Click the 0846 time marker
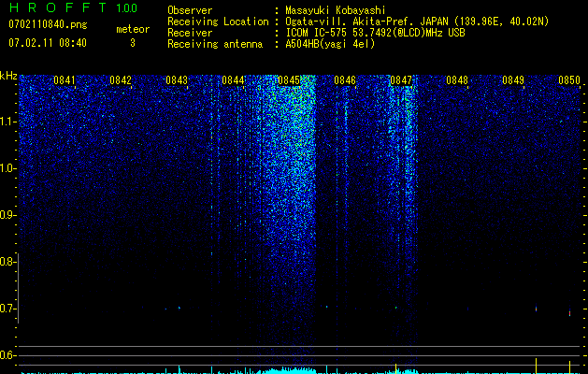The height and width of the screenshot is (374, 588). point(345,80)
